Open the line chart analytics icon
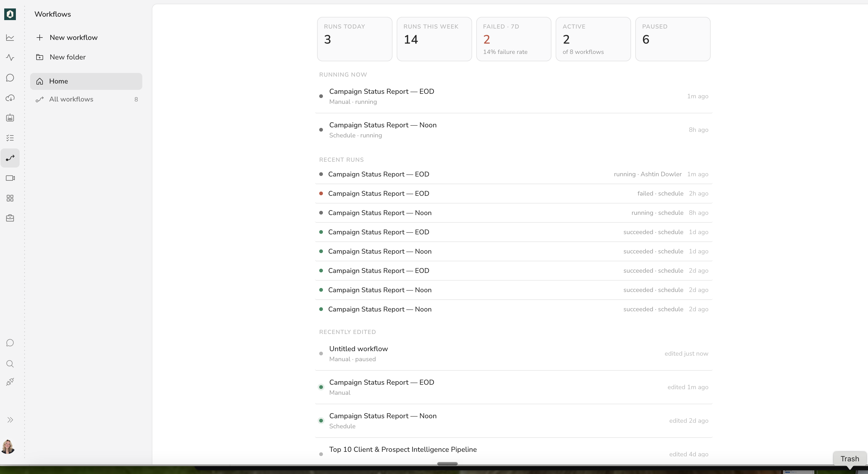The width and height of the screenshot is (868, 474). click(10, 37)
